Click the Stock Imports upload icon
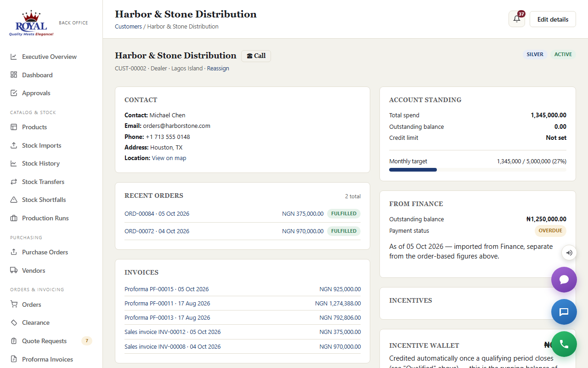588x368 pixels. [x=14, y=145]
